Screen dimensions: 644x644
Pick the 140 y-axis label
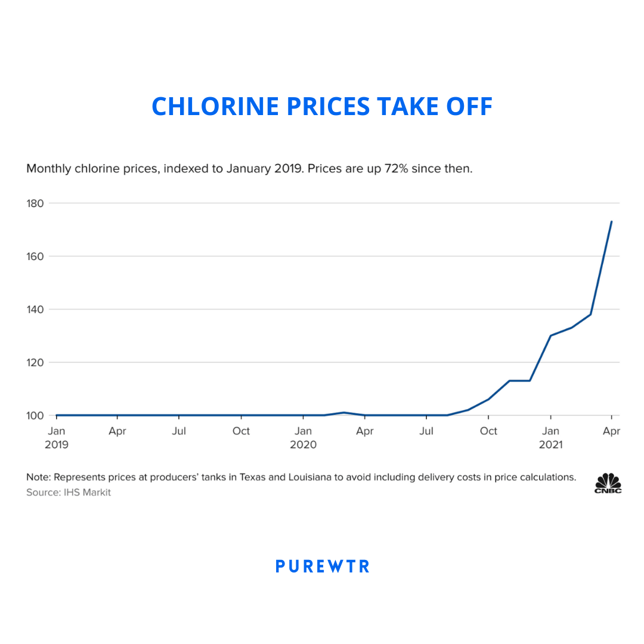[x=35, y=309]
